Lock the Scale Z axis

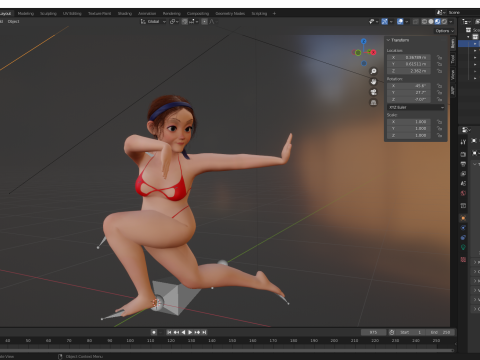[x=439, y=135]
